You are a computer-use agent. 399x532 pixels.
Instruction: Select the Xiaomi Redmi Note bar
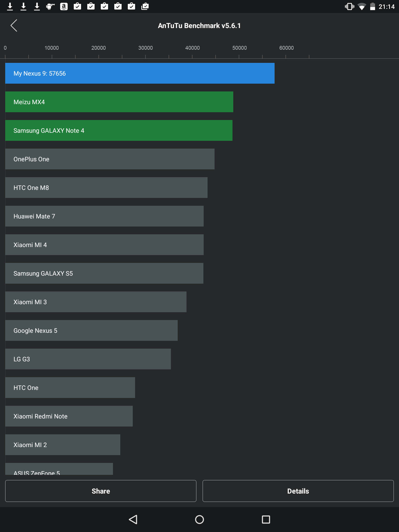pyautogui.click(x=69, y=416)
